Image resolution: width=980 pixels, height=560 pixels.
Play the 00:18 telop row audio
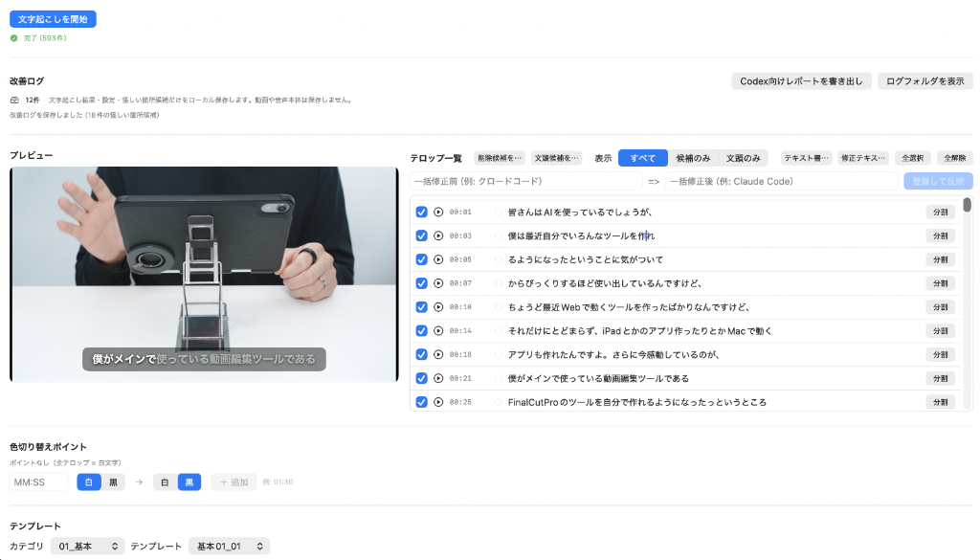click(x=438, y=354)
